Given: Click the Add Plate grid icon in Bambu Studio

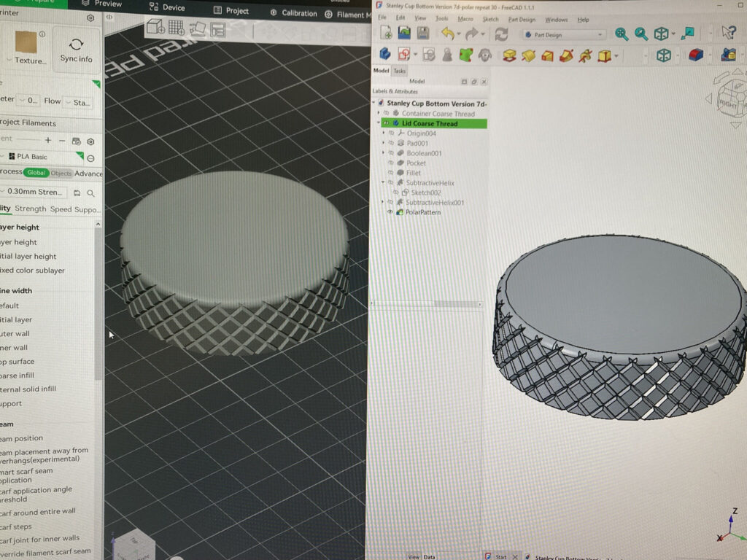Looking at the screenshot, I should click(177, 28).
